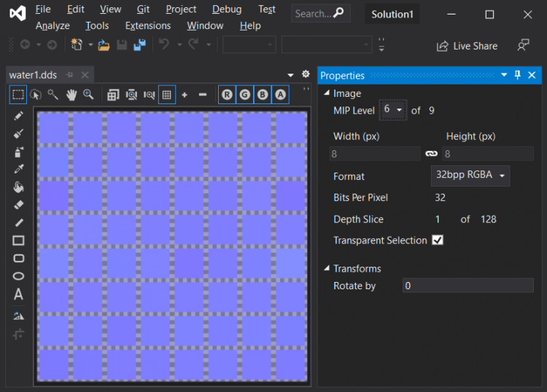Screen dimensions: 547x392
Task: Select the Pencil tool
Action: (x=19, y=116)
